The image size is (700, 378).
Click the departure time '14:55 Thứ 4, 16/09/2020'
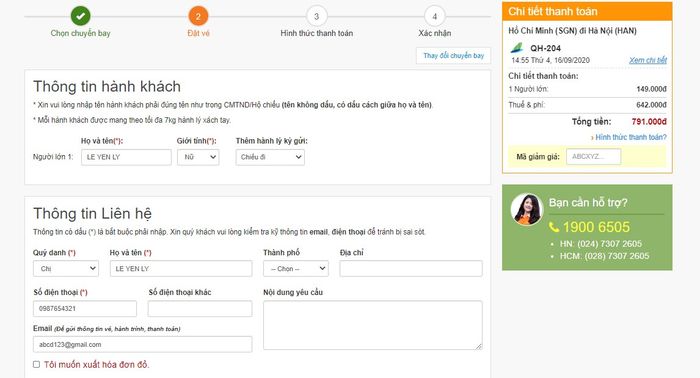click(x=550, y=60)
